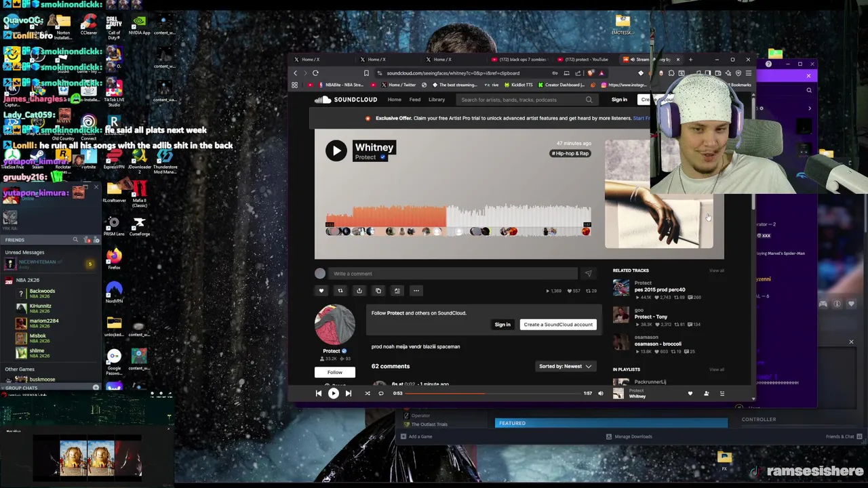
Task: Copy the track link icon
Action: [378, 291]
